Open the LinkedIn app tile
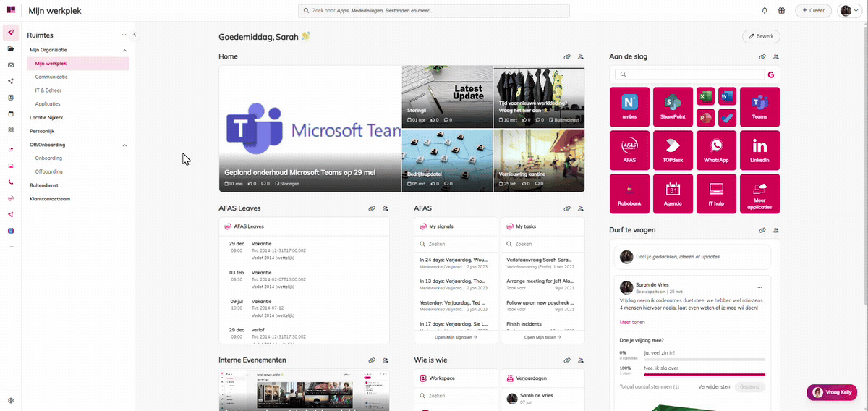 tap(759, 151)
